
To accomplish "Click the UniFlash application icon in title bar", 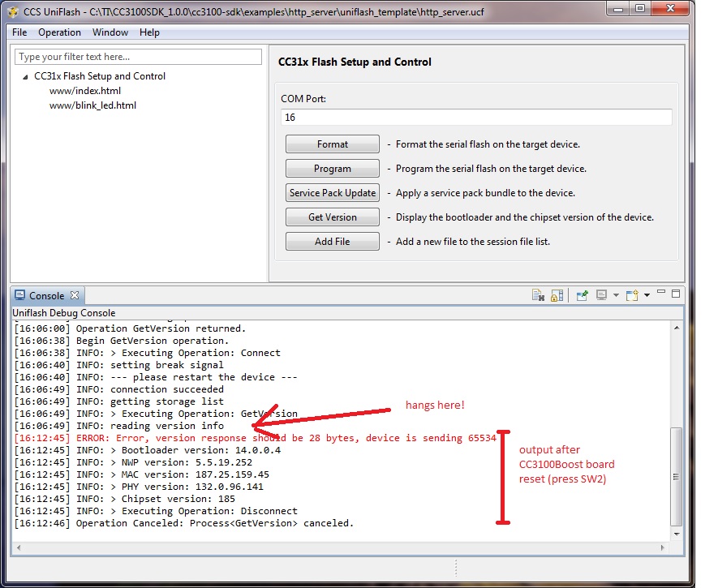I will click(13, 12).
